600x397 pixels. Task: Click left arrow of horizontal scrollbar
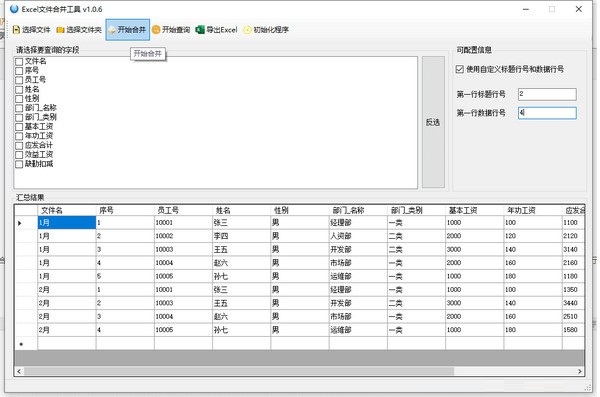(x=19, y=371)
